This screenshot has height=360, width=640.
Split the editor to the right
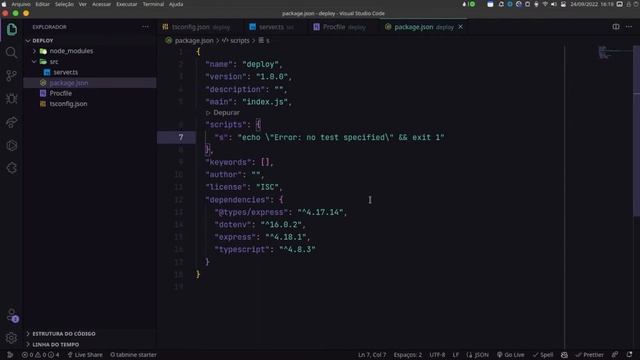click(616, 27)
